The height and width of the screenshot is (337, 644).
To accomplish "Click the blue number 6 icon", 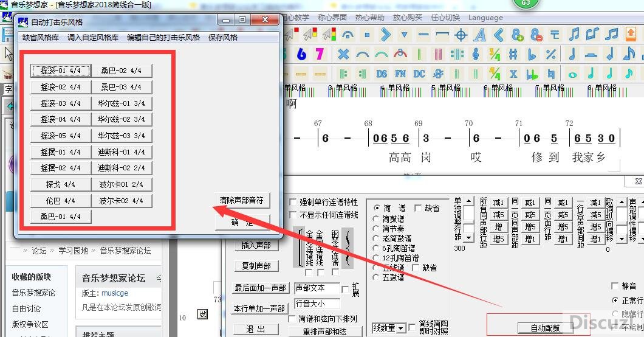I will (302, 54).
